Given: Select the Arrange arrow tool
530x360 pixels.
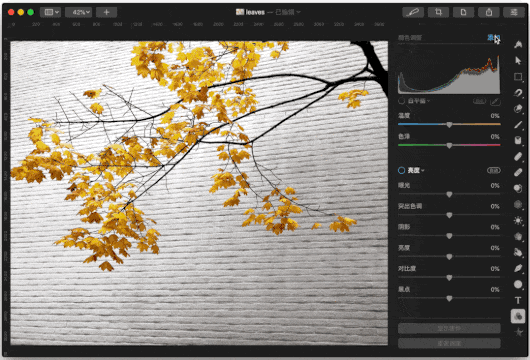Looking at the screenshot, I should (518, 61).
